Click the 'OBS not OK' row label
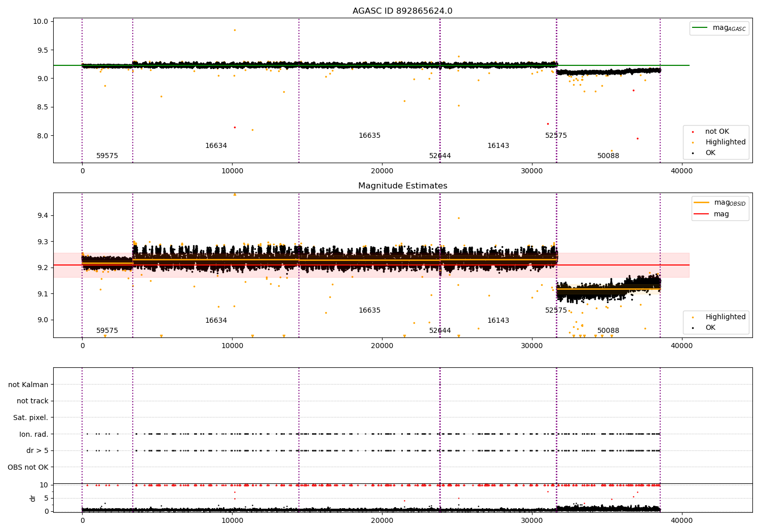760x532 pixels. click(28, 468)
